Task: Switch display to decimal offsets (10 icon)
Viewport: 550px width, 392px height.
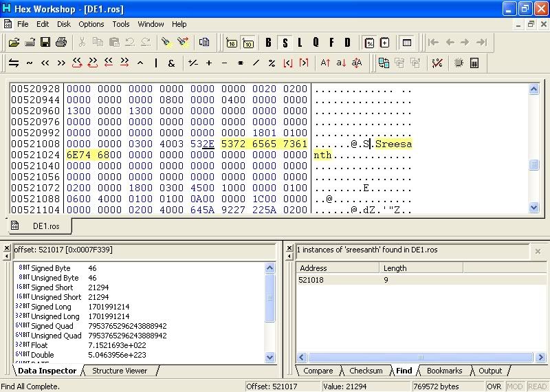Action: [248, 43]
